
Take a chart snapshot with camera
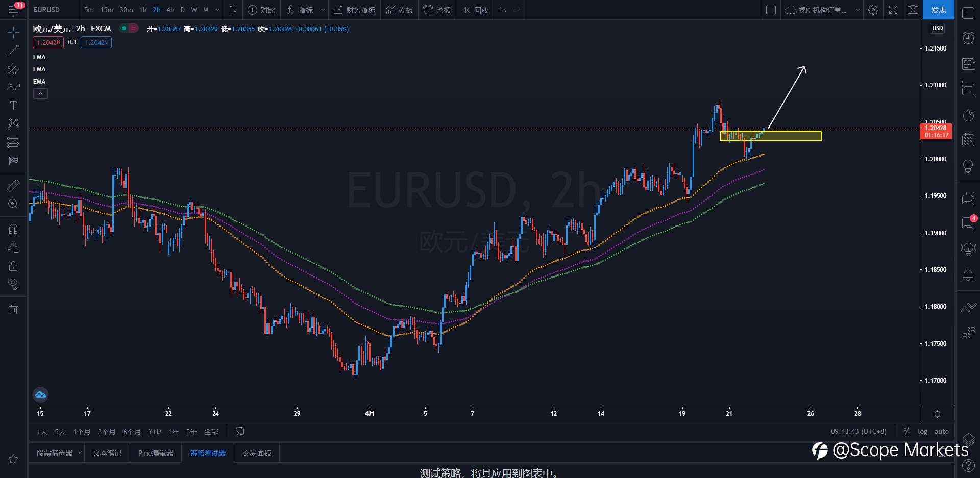point(913,10)
